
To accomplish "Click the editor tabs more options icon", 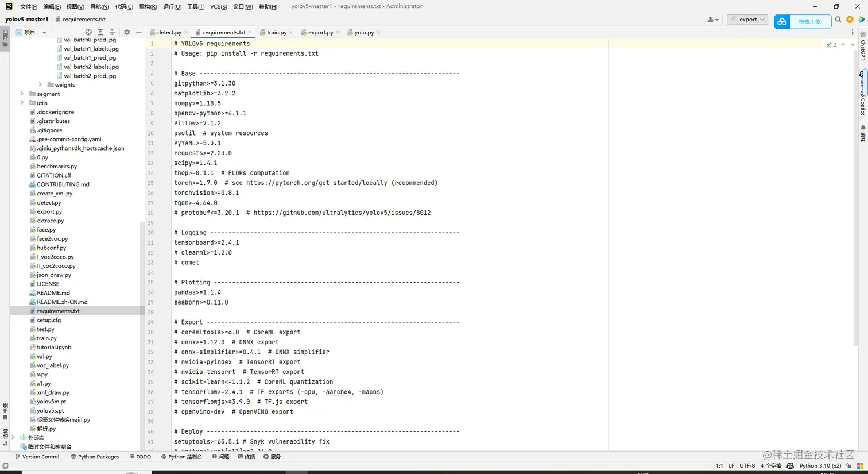I will click(x=852, y=33).
